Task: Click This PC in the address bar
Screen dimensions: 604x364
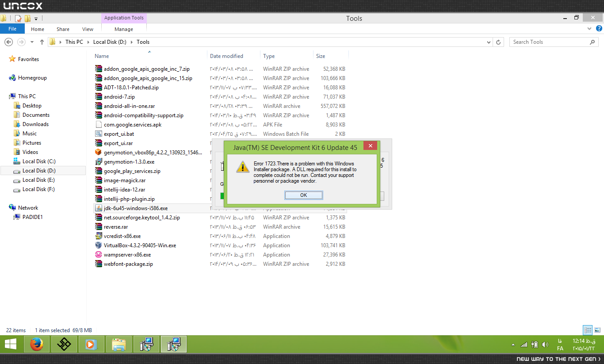Action: pyautogui.click(x=74, y=42)
